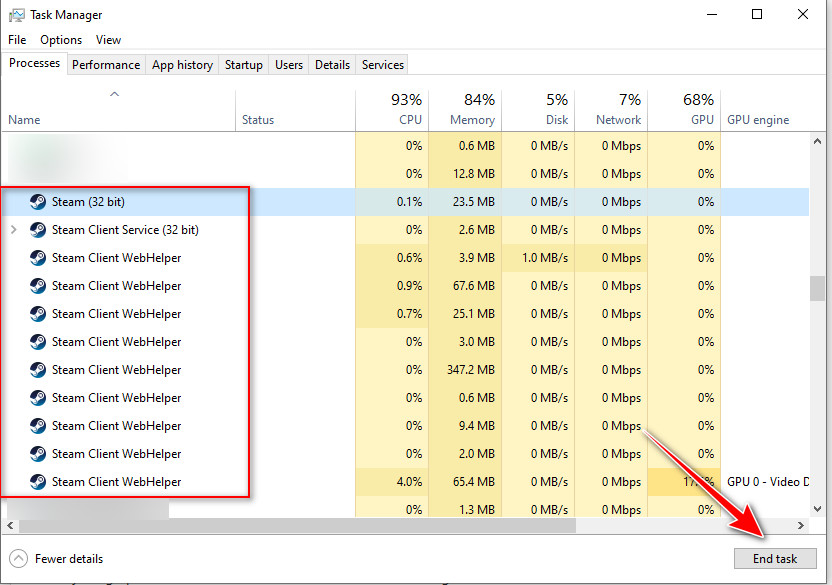Image resolution: width=832 pixels, height=585 pixels.
Task: Click Steam icon in the 347.2 MB WebHelper row
Action: pyautogui.click(x=38, y=370)
